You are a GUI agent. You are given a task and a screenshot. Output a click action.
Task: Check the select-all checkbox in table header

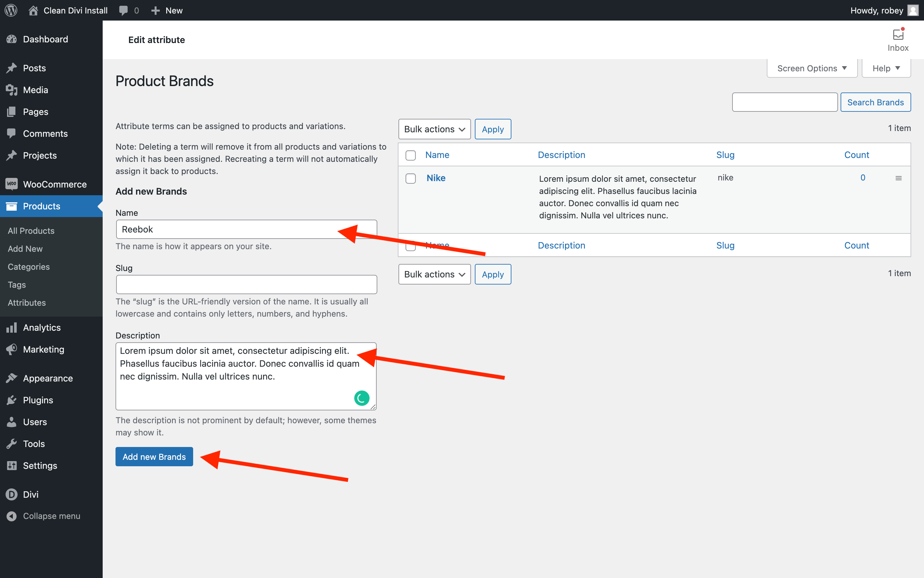click(410, 155)
